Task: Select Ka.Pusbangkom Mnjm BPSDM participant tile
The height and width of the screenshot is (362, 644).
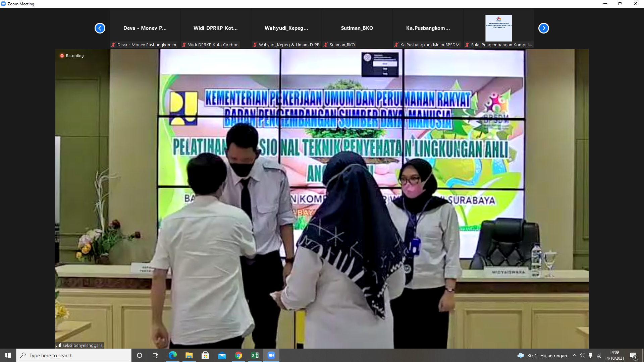Action: [x=428, y=28]
